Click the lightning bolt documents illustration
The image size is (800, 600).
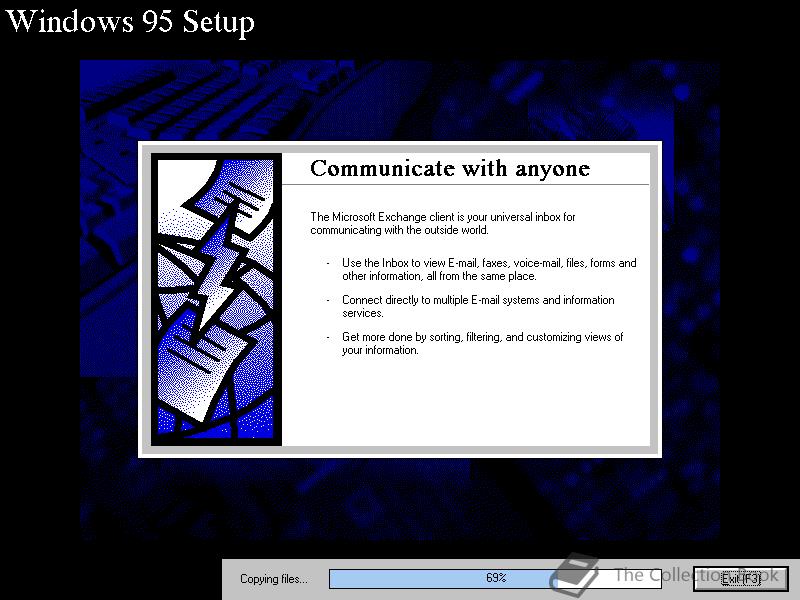point(216,299)
